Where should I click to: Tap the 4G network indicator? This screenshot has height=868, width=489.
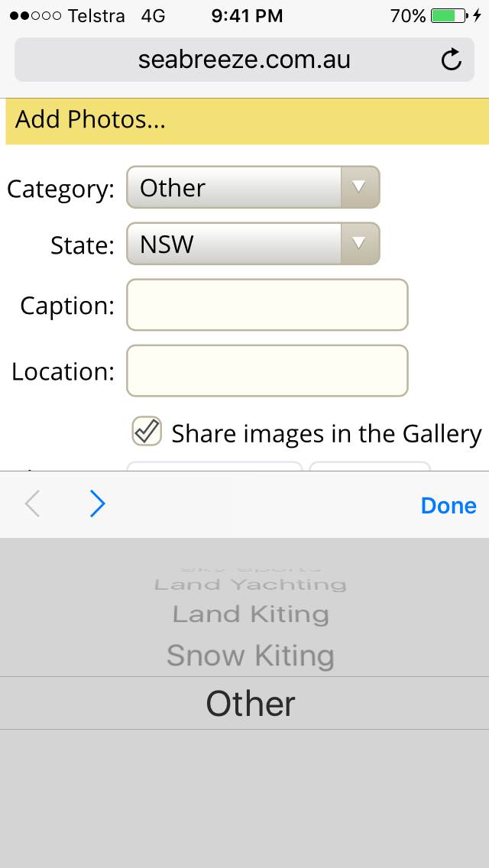tap(153, 16)
